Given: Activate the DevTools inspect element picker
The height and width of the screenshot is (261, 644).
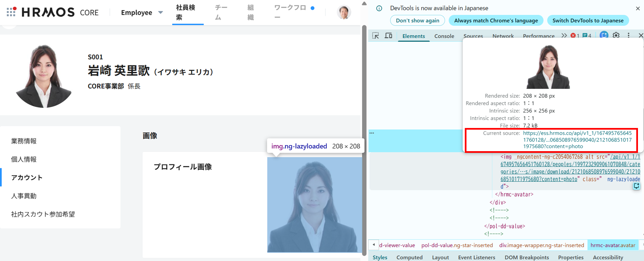Looking at the screenshot, I should 376,36.
